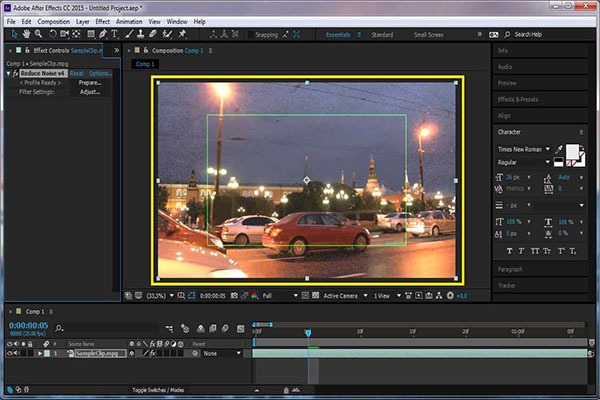
Task: Hide SampleClip layer with eye toggle
Action: (x=9, y=353)
